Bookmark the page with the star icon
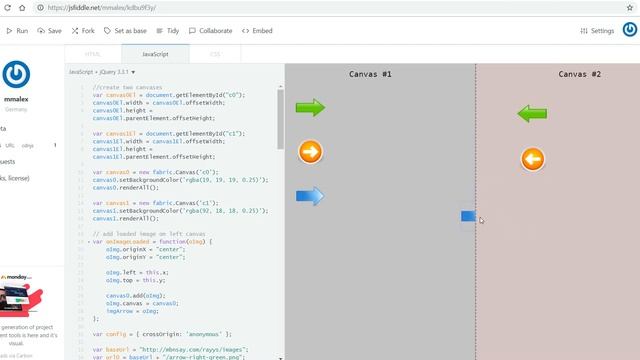 point(629,8)
